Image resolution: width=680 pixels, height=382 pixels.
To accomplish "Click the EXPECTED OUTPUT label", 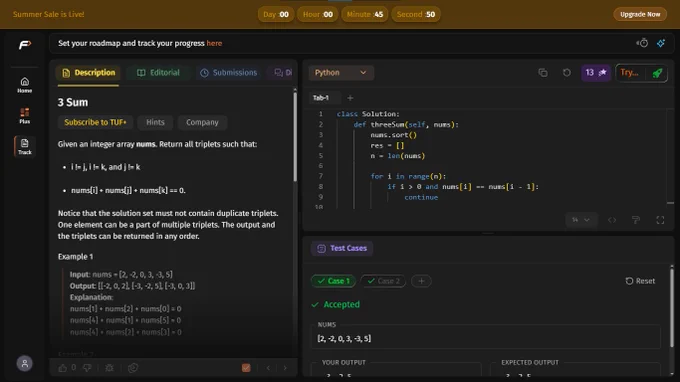I will click(530, 362).
